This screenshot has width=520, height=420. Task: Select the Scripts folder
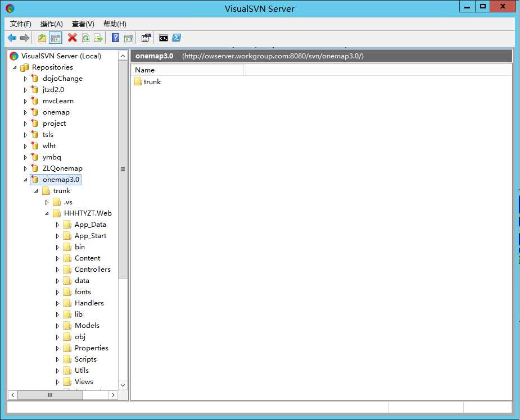[x=85, y=359]
